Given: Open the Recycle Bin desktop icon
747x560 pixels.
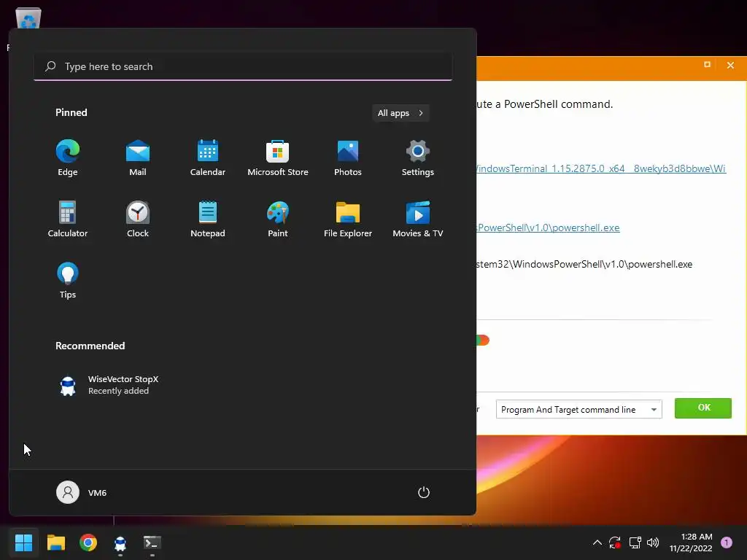Looking at the screenshot, I should pos(28,19).
